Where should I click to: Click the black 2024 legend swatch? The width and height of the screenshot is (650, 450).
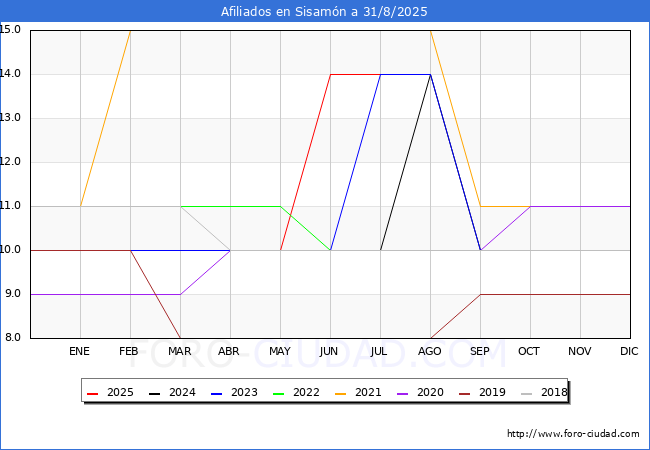click(x=154, y=393)
